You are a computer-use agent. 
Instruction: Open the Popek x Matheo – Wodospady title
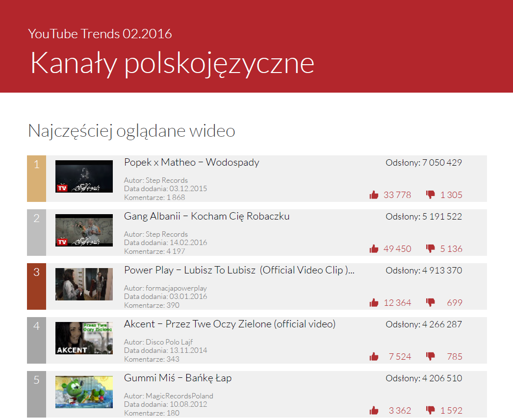[191, 162]
